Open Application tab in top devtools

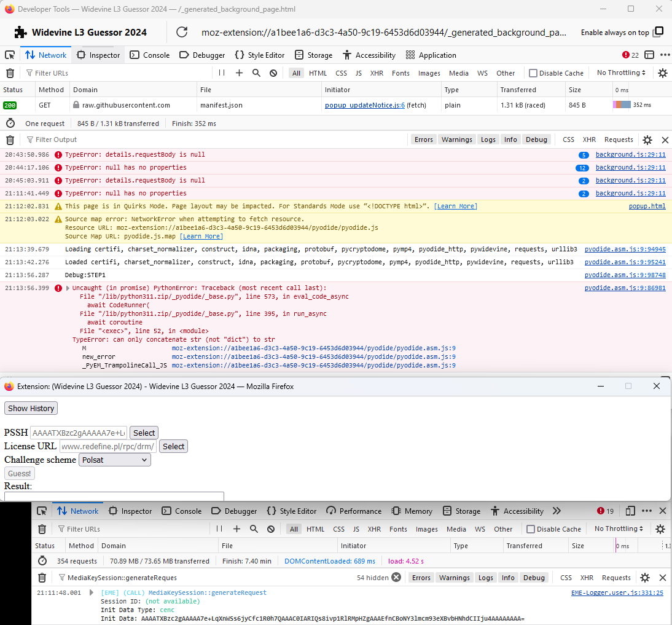click(431, 55)
